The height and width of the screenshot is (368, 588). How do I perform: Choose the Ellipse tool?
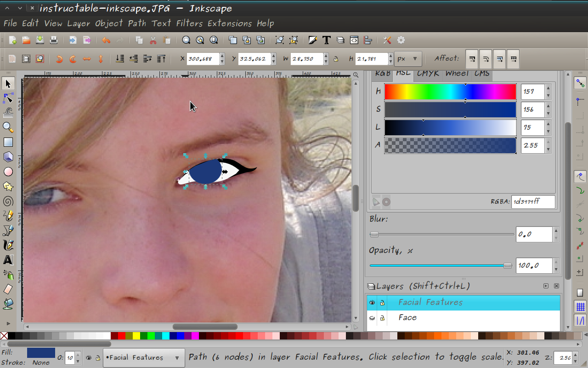point(8,172)
